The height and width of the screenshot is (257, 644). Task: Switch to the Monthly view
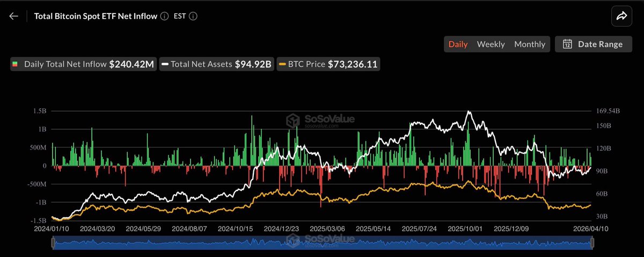pos(529,45)
